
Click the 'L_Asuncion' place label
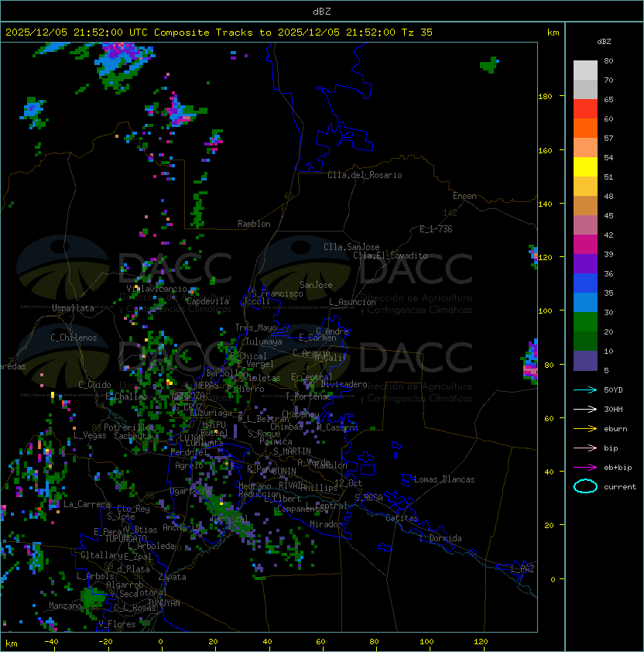(x=352, y=302)
